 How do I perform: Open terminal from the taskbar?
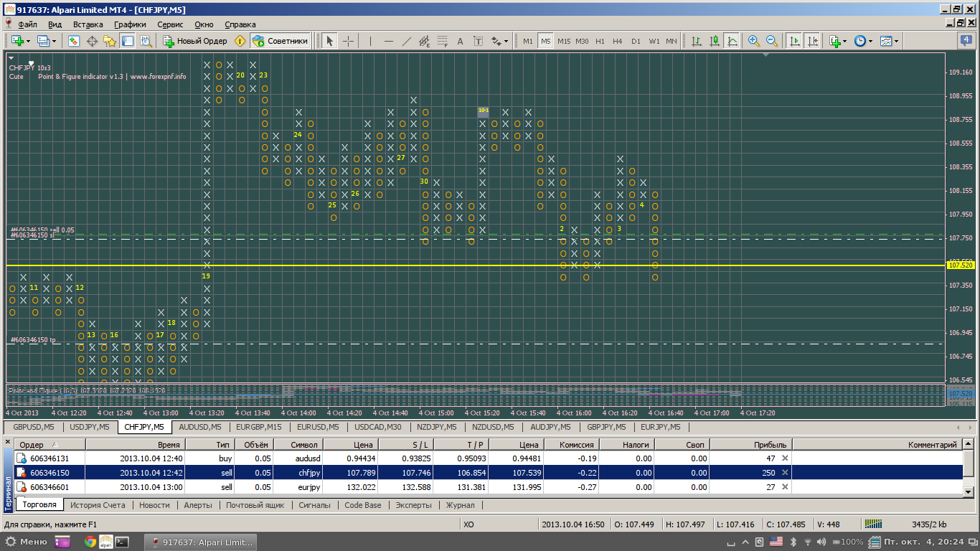click(123, 542)
